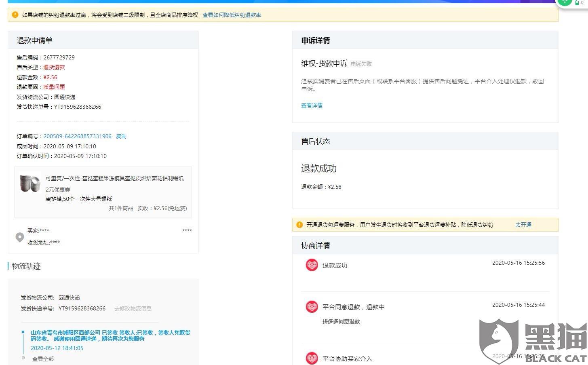Click the green floating icon at top-right corner

(565, 2)
